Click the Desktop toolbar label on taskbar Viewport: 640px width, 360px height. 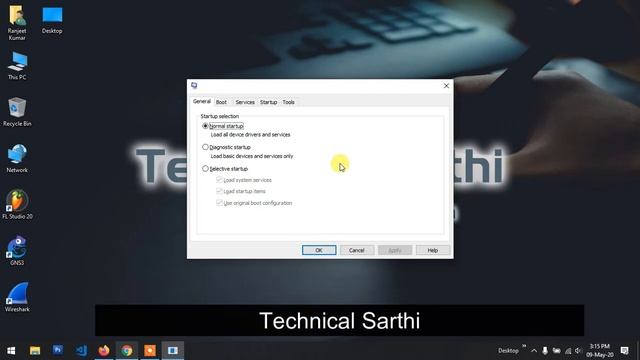[x=508, y=351]
